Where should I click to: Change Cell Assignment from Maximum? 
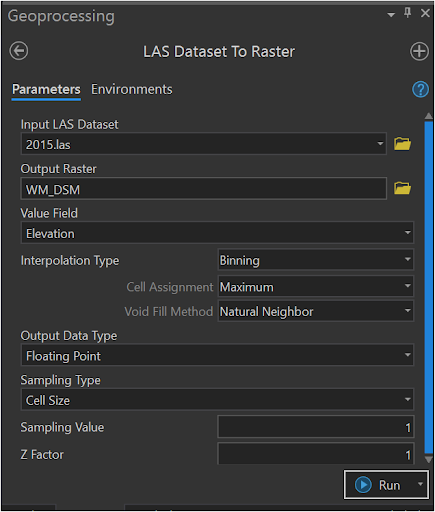tap(316, 286)
